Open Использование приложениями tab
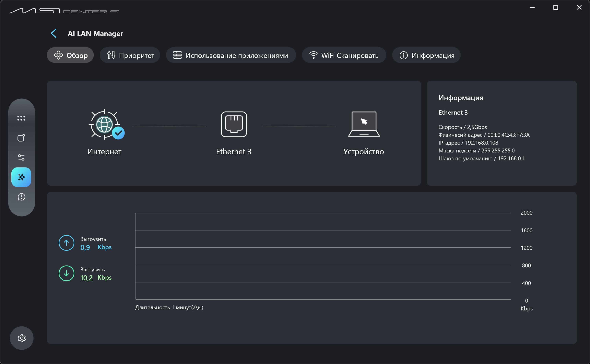The height and width of the screenshot is (364, 590). point(231,55)
